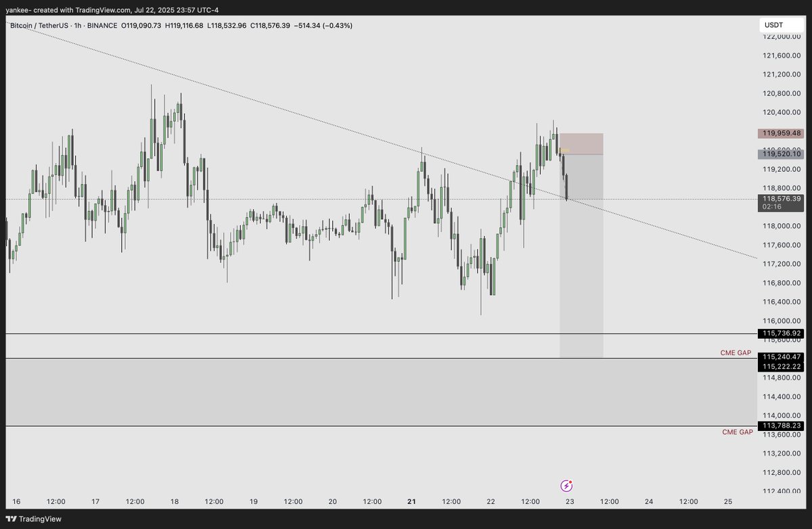The width and height of the screenshot is (812, 529).
Task: Click the change value −514.34 (−0.43%)
Action: (x=323, y=26)
